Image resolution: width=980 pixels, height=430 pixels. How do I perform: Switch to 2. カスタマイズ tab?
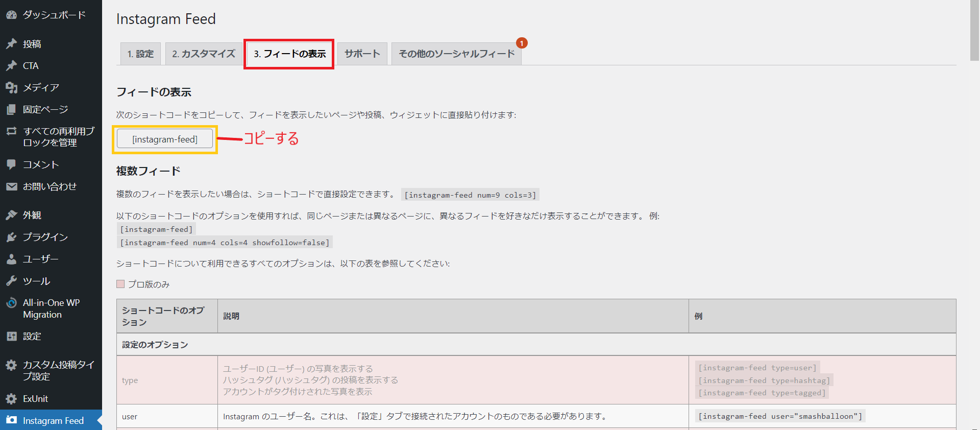tap(204, 54)
